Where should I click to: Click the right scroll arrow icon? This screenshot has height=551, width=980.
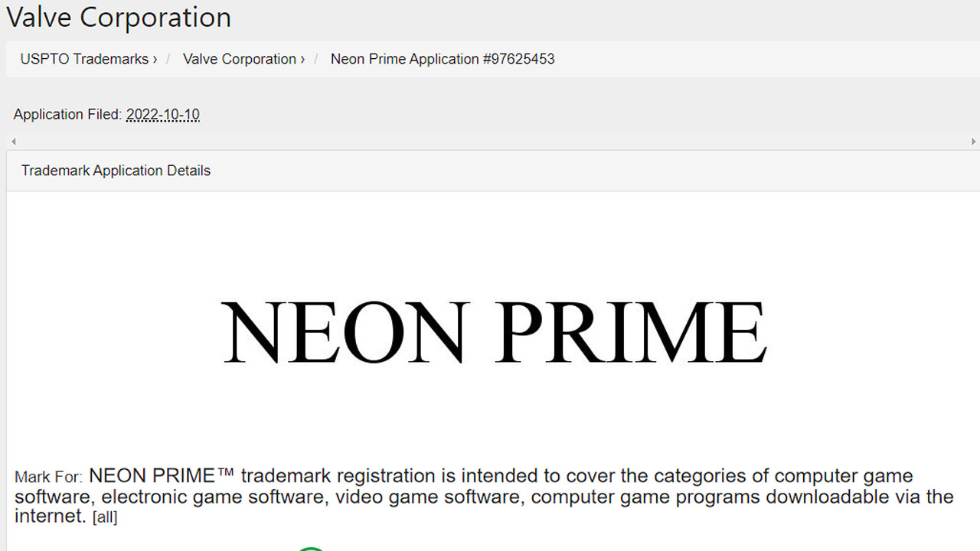point(973,141)
